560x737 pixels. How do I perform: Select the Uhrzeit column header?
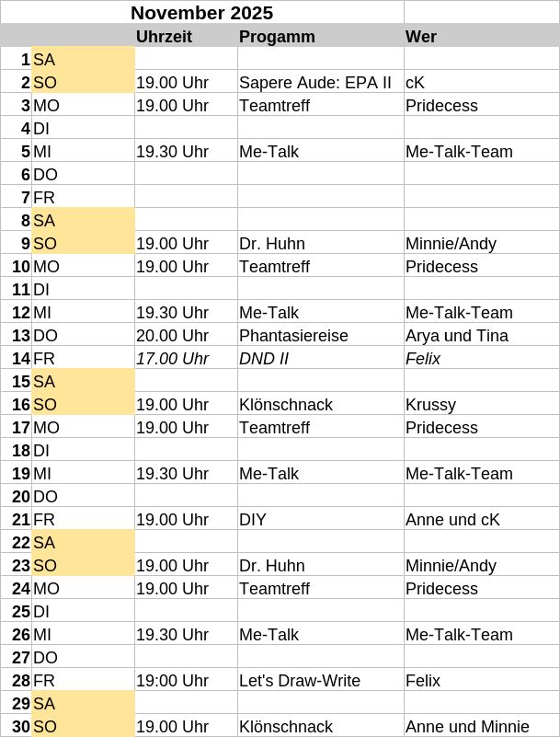tap(164, 37)
